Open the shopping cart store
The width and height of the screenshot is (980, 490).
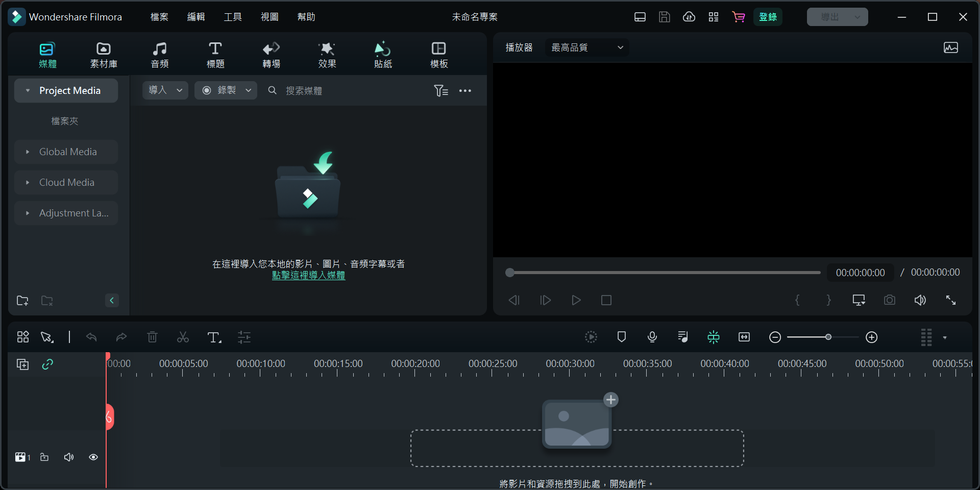click(x=738, y=17)
